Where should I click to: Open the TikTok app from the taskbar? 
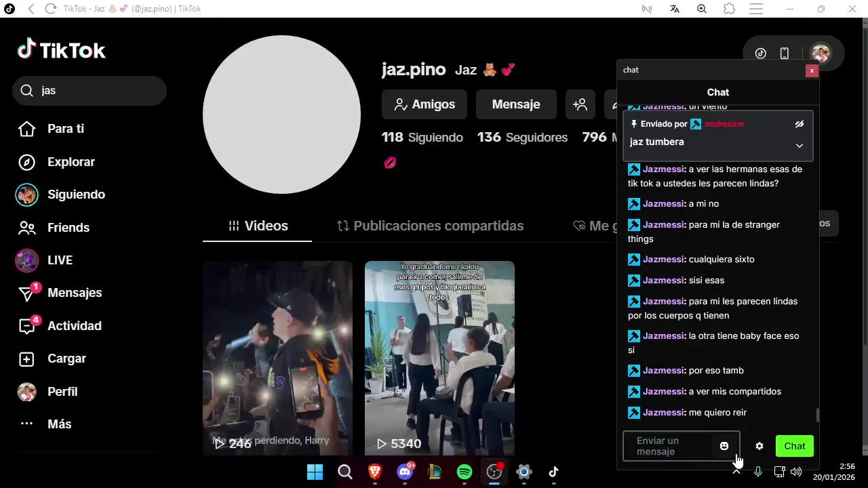coord(554,472)
